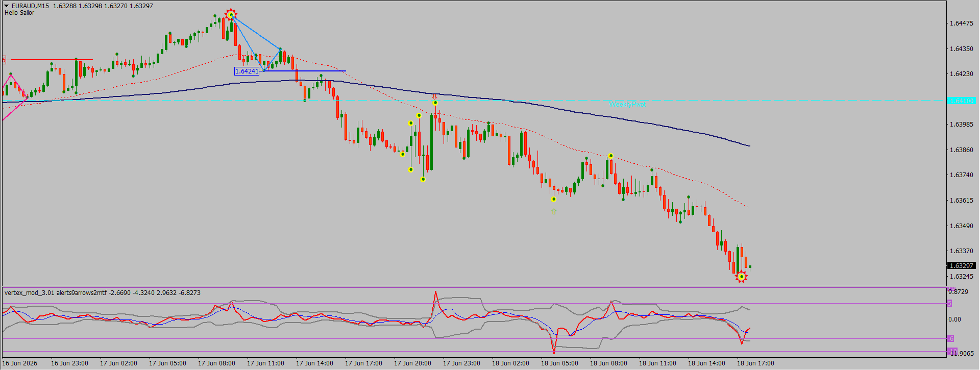Click the 17 Jun 11:00 time axis label

pos(265,363)
